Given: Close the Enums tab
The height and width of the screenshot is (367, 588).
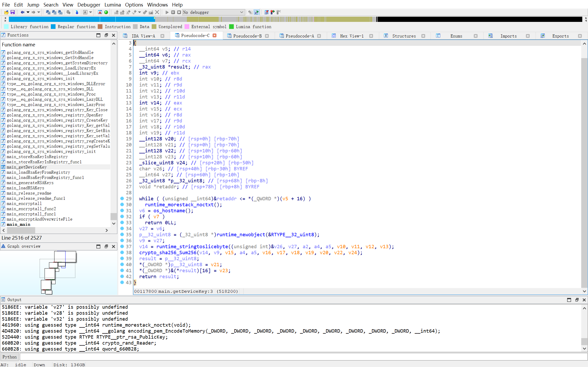Looking at the screenshot, I should [x=475, y=36].
